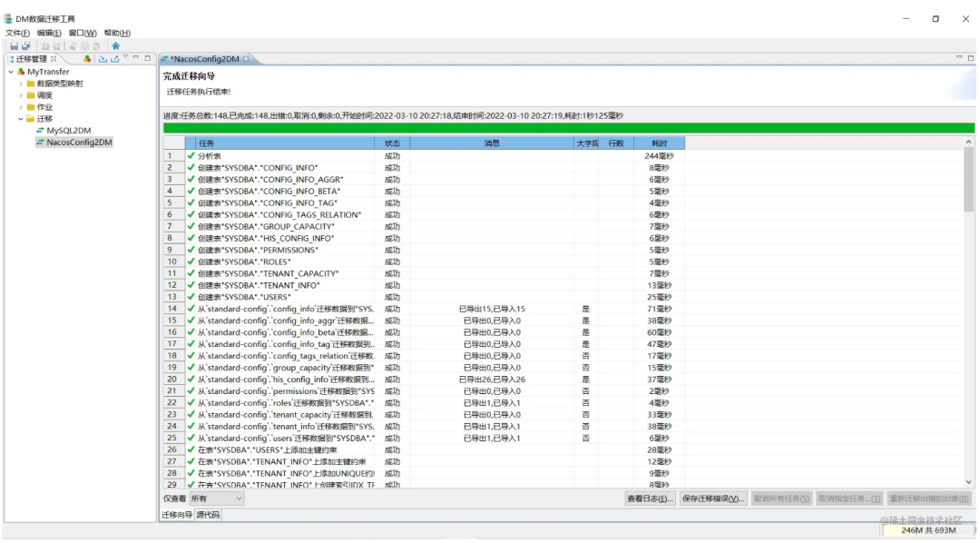Viewport: 980px width, 543px height.
Task: Click the Paste toolbar icon
Action: point(96,45)
